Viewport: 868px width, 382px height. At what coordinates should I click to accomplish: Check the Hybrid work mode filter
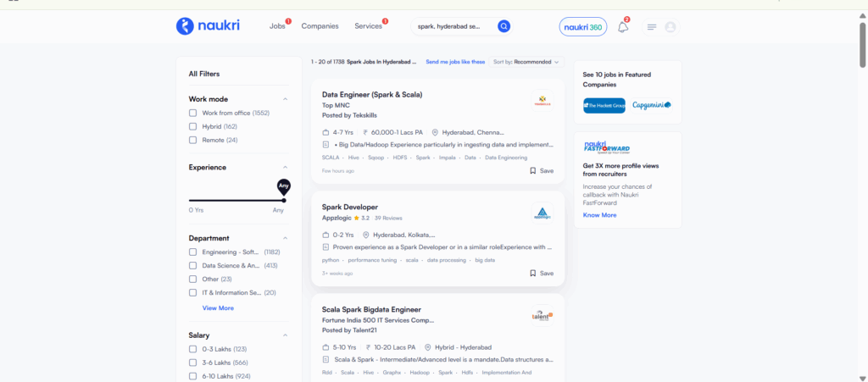[192, 126]
